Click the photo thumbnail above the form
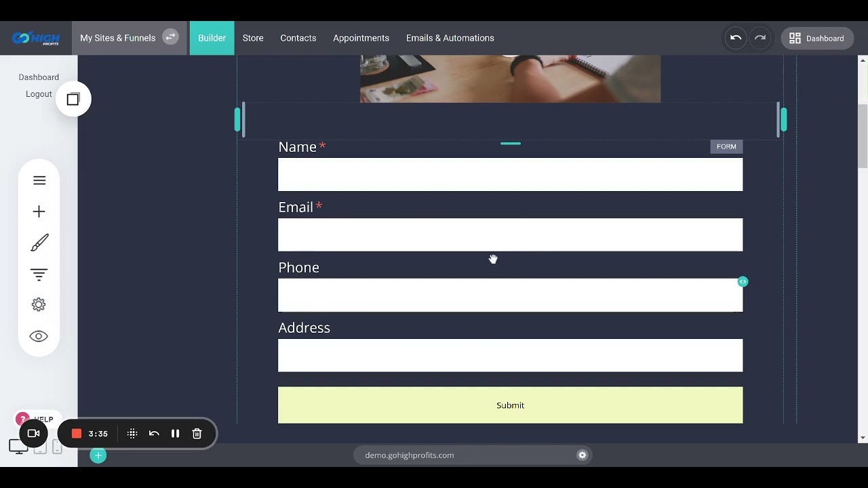Image resolution: width=868 pixels, height=488 pixels. (x=510, y=79)
